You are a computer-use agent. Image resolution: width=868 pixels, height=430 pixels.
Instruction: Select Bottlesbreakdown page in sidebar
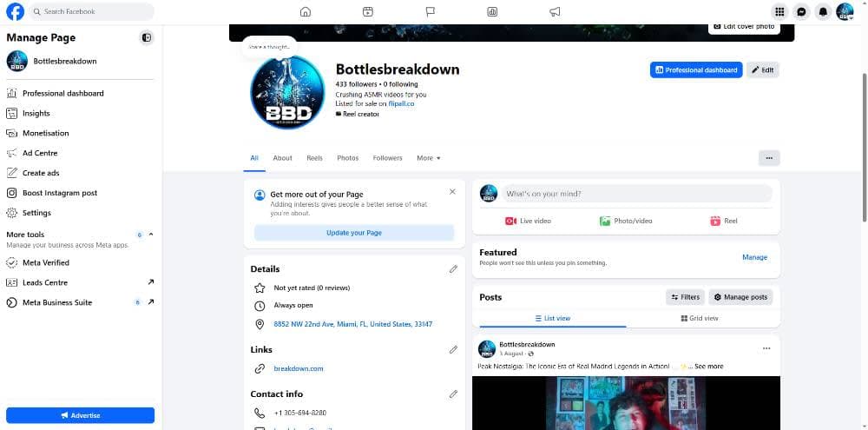(80, 62)
